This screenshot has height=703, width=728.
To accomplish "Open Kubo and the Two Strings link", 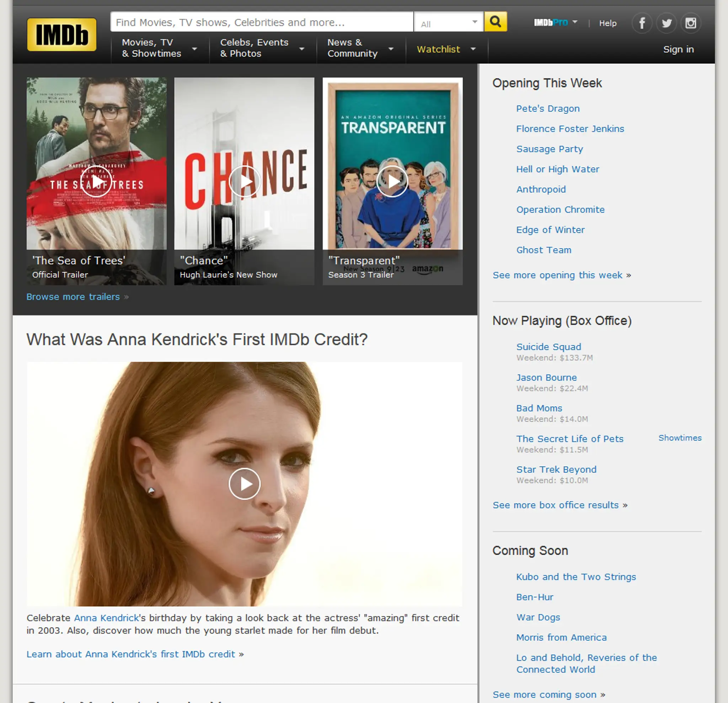I will coord(576,577).
